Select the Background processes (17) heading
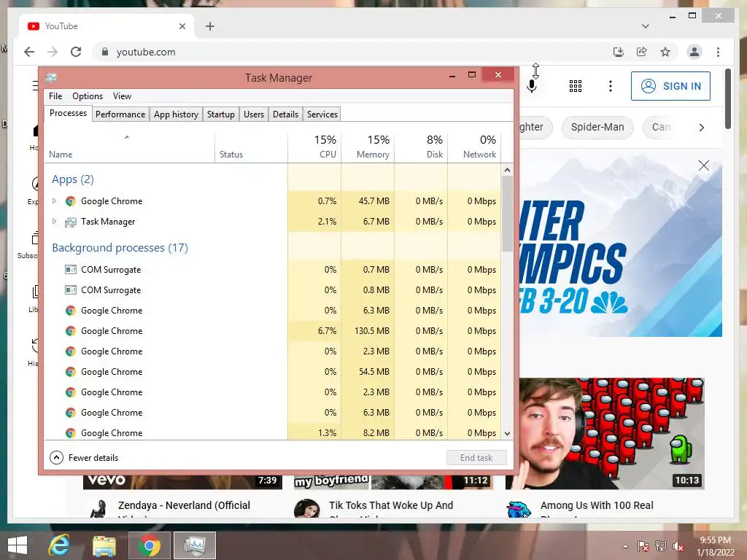Viewport: 747px width, 560px height. (120, 248)
